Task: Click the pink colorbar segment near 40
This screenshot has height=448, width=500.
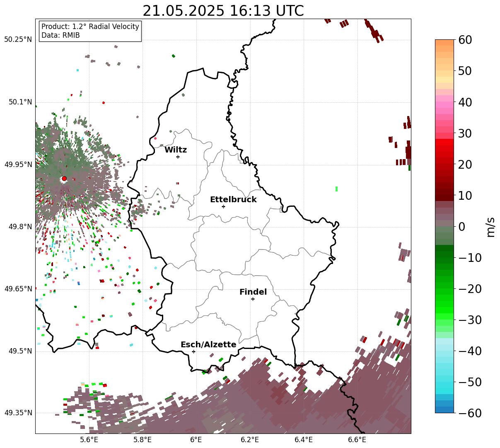Action: coord(444,104)
